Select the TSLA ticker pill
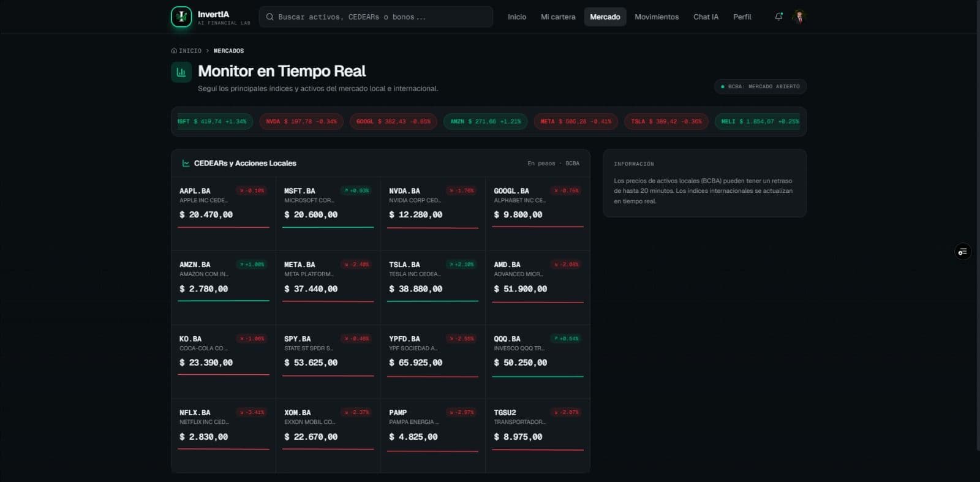The height and width of the screenshot is (482, 980). pos(666,121)
